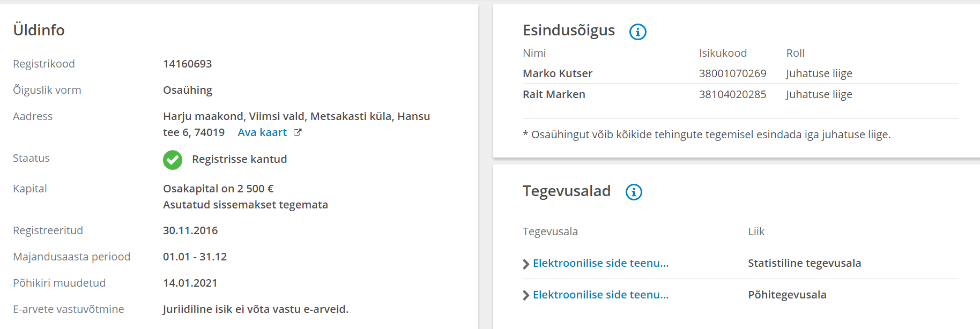Click the registry code 14160693
Screen dimensions: 980x329
[187, 64]
